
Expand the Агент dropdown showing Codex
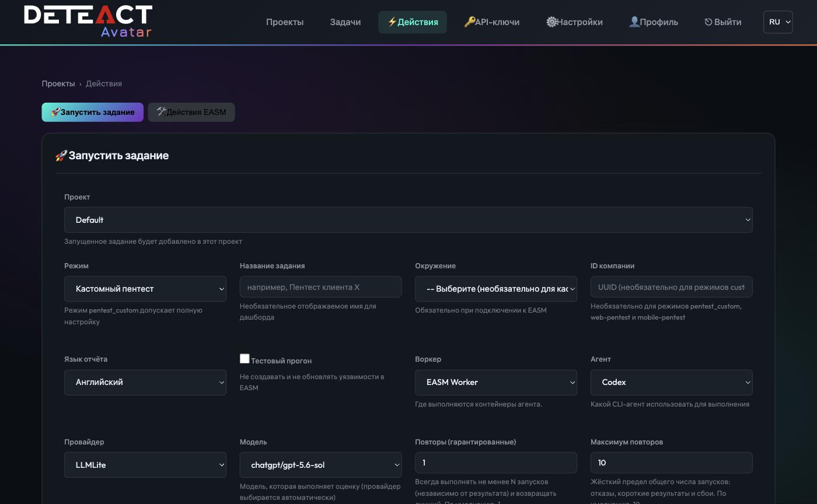pyautogui.click(x=672, y=383)
